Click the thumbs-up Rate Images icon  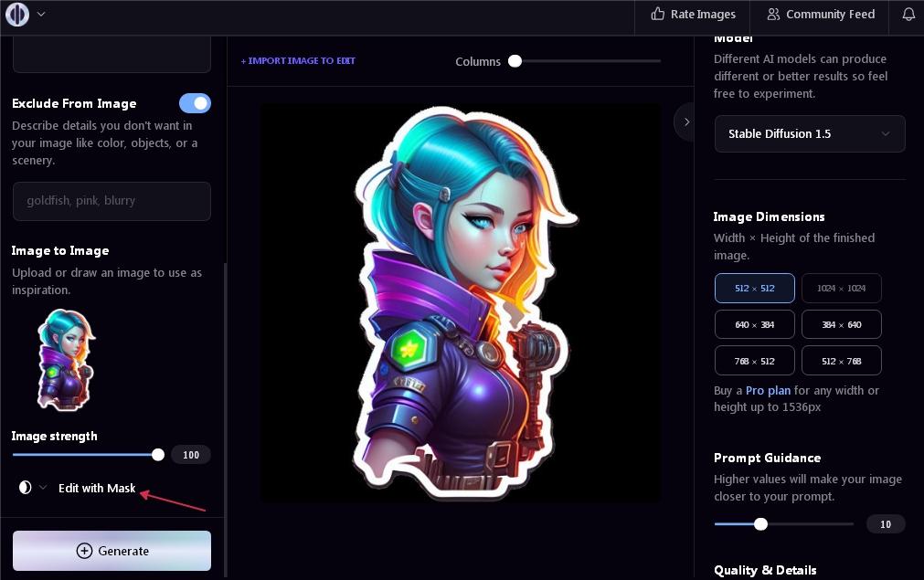pos(657,15)
